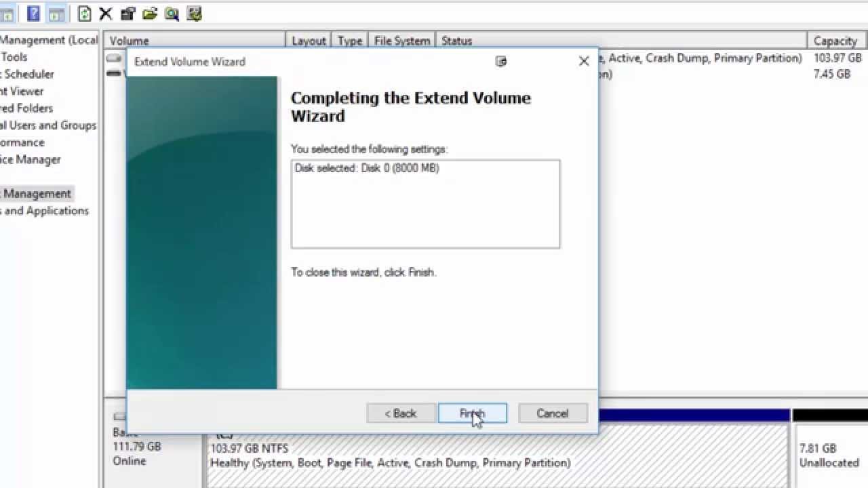Screen dimensions: 868x488
Task: Sort by the File System column header
Action: 401,41
